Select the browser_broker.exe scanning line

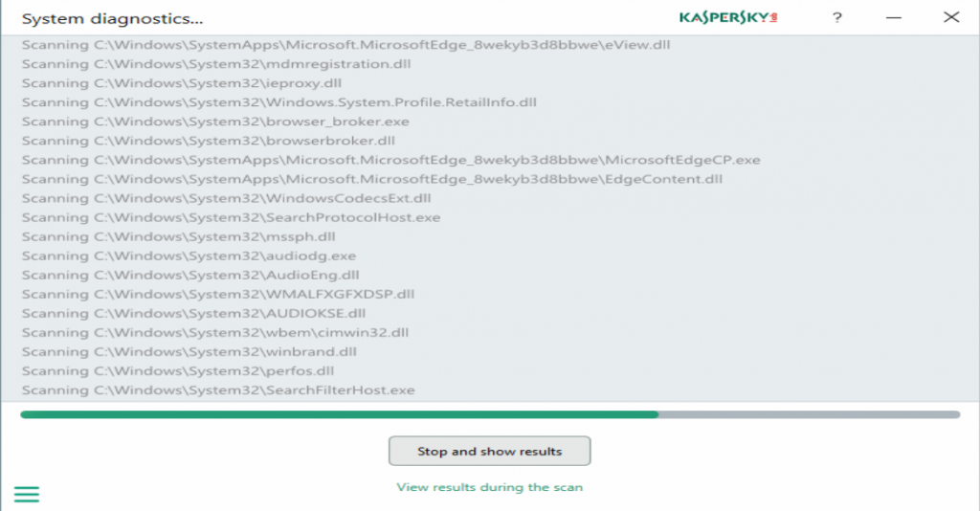pos(215,122)
